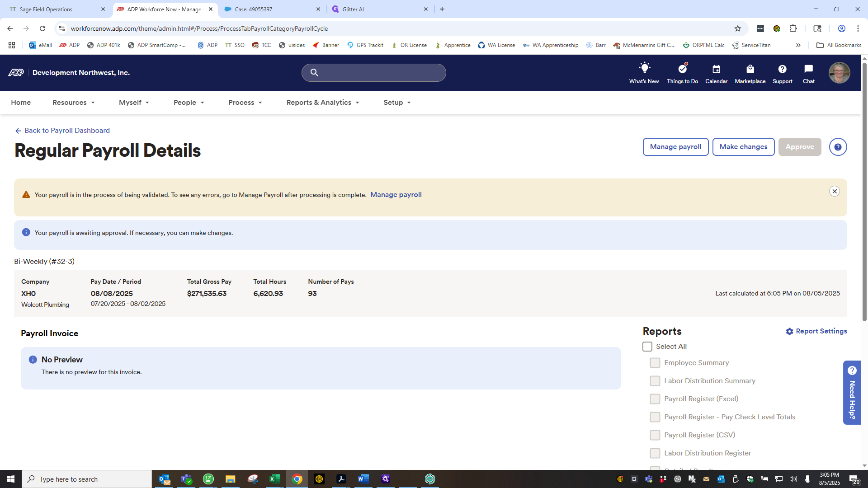The height and width of the screenshot is (488, 868).
Task: Open Excel from the taskbar
Action: click(274, 479)
